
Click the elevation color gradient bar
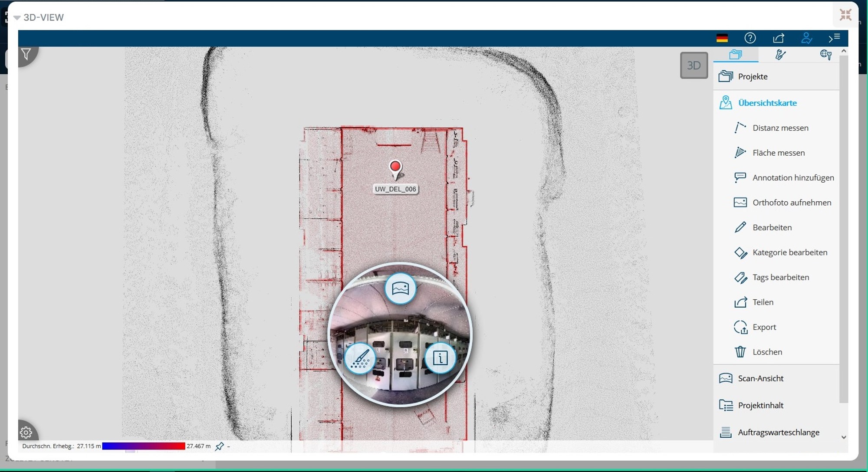[144, 446]
